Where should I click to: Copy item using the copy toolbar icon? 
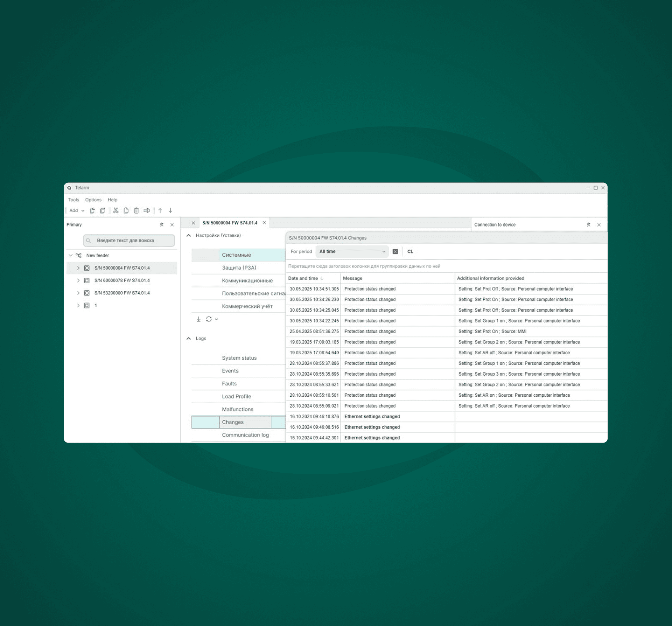coord(126,210)
